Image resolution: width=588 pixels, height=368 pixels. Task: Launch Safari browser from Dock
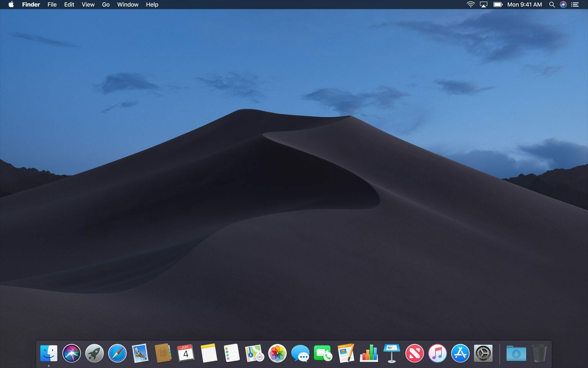pyautogui.click(x=117, y=353)
